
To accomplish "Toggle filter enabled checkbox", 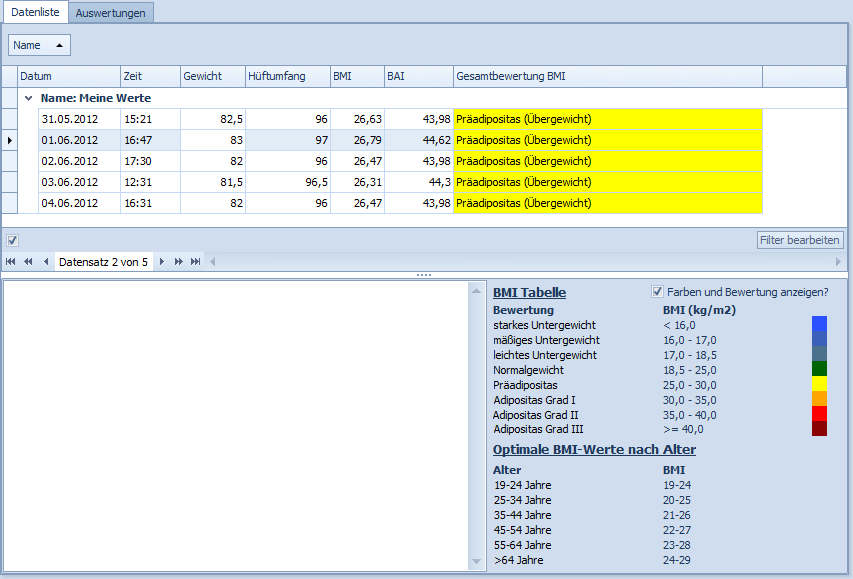I will coord(13,240).
